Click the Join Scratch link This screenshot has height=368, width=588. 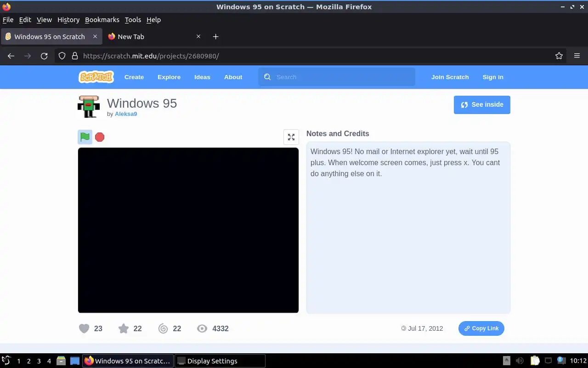pos(450,77)
